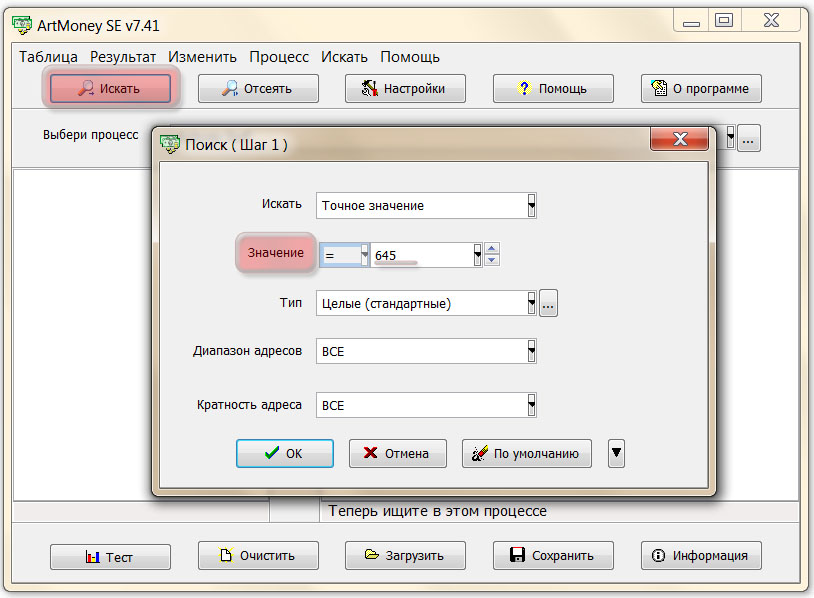Click the Очистить clear button
The image size is (814, 598).
point(258,555)
